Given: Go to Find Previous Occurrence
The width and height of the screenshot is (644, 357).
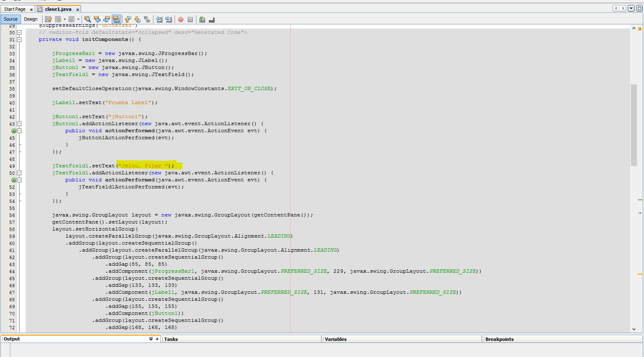Looking at the screenshot, I should tap(97, 19).
